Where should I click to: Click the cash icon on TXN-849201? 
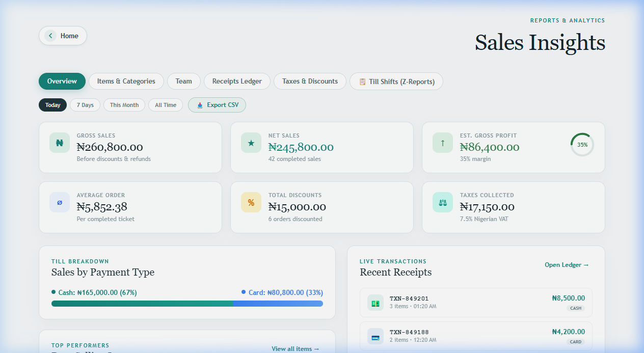pyautogui.click(x=375, y=303)
